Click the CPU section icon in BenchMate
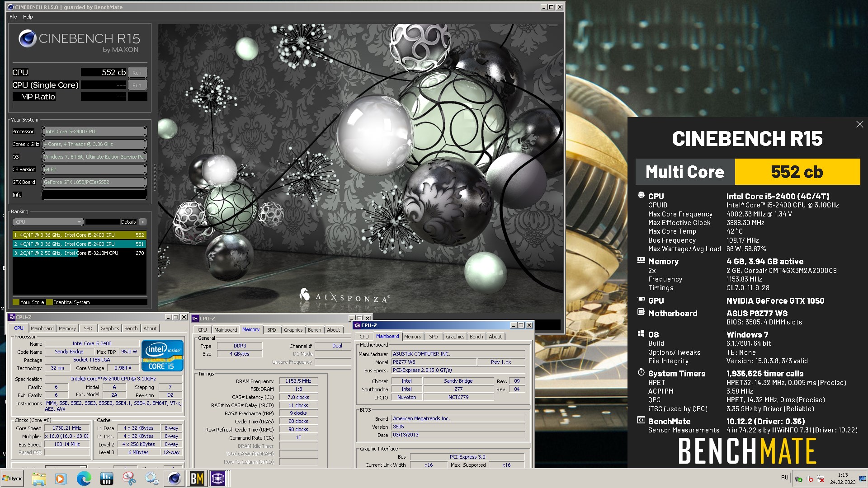This screenshot has height=488, width=868. pyautogui.click(x=641, y=195)
